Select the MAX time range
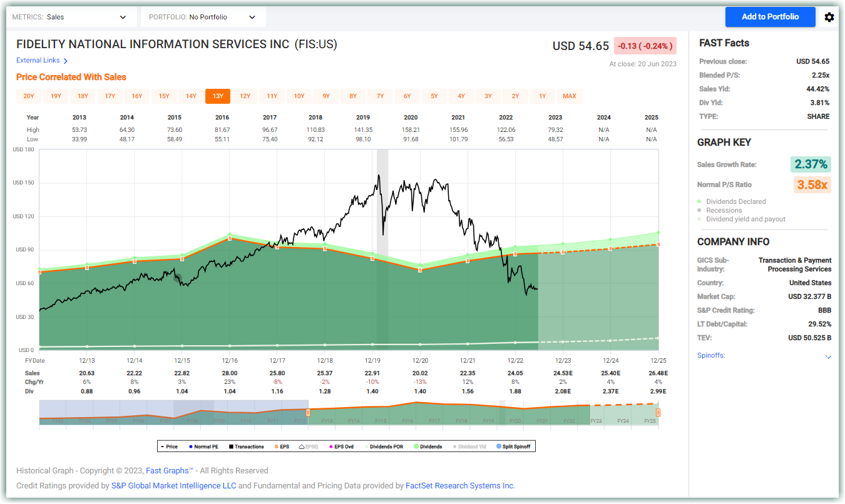Viewport: 845px width, 504px height. click(570, 96)
